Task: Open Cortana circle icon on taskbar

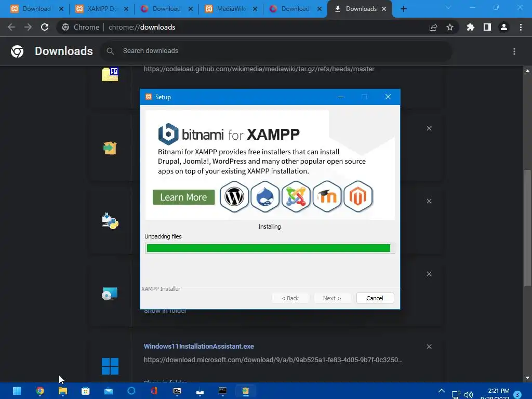Action: [x=131, y=391]
